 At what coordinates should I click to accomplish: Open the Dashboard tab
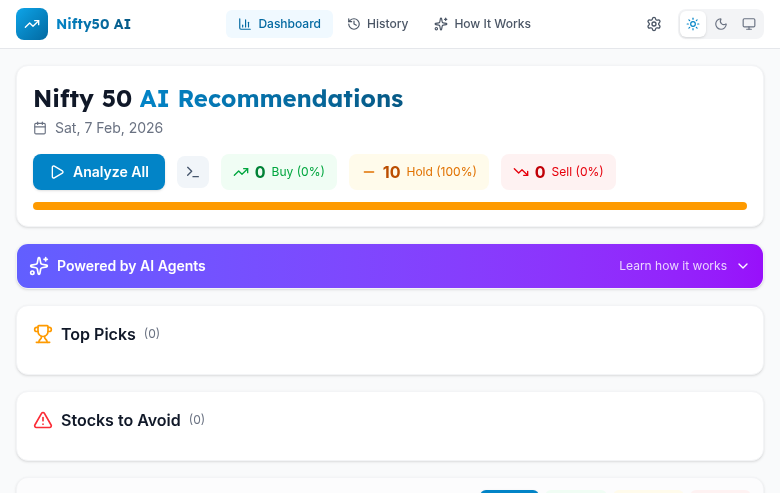tap(279, 24)
